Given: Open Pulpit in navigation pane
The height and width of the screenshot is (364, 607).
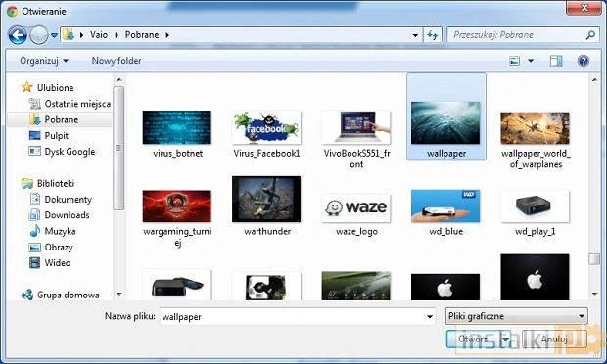Looking at the screenshot, I should (x=56, y=135).
